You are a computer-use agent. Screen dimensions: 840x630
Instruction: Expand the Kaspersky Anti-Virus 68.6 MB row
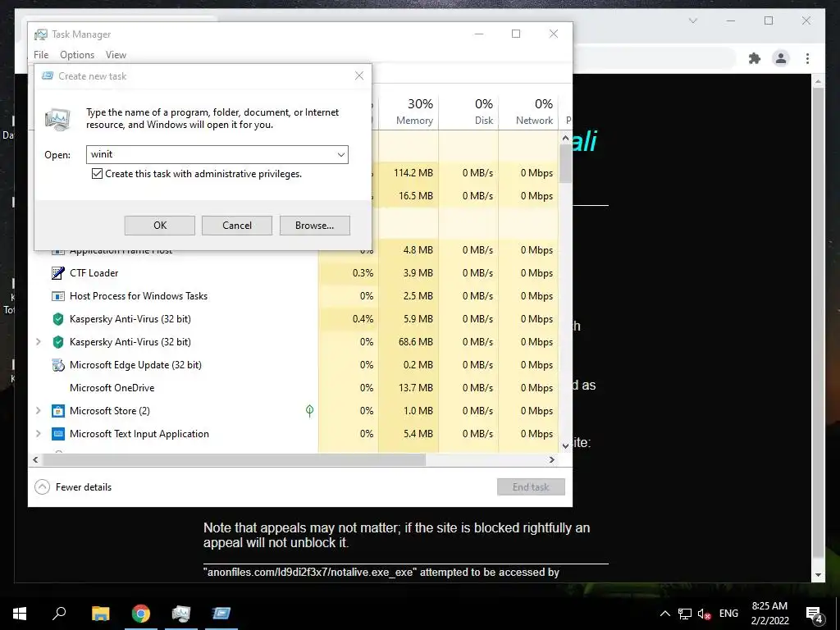point(38,342)
